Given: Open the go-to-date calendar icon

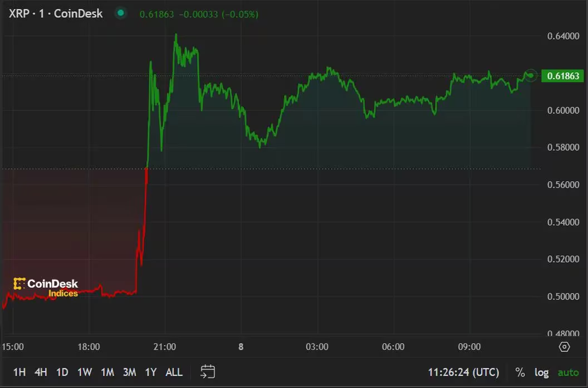Looking at the screenshot, I should point(208,372).
